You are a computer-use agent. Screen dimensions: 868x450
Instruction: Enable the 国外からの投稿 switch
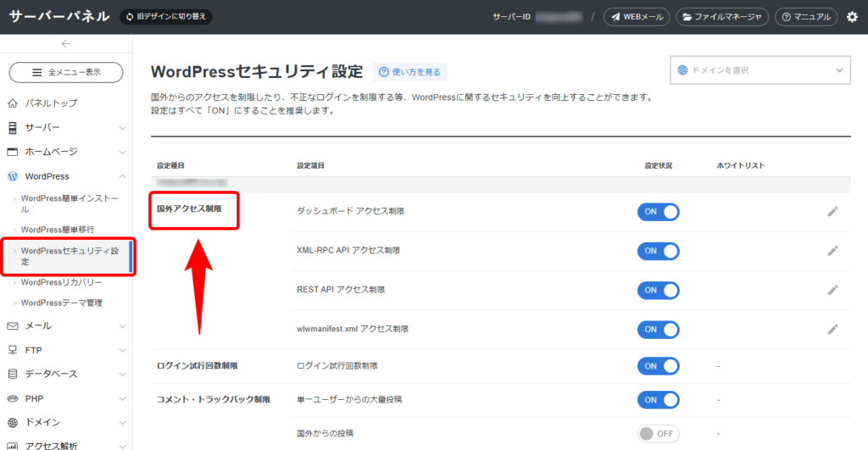click(x=658, y=433)
